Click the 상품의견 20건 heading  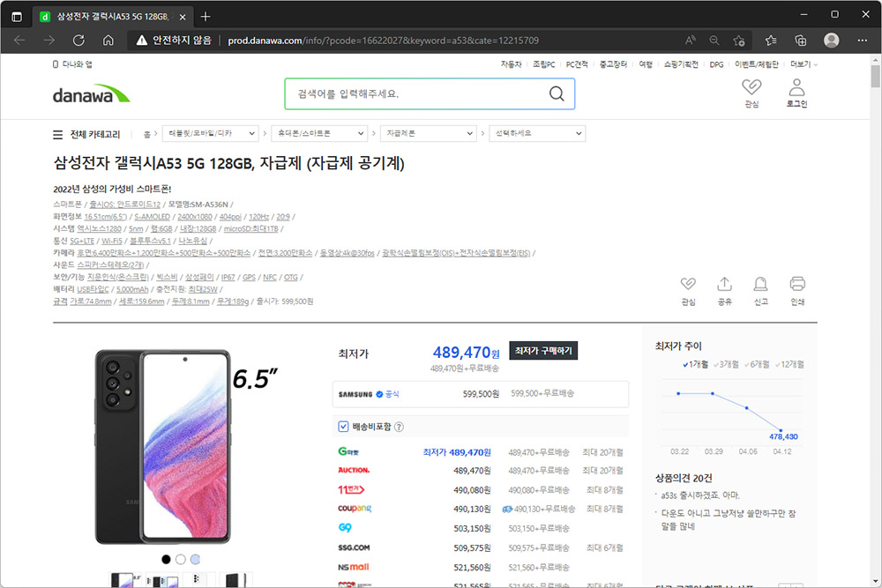coord(684,478)
